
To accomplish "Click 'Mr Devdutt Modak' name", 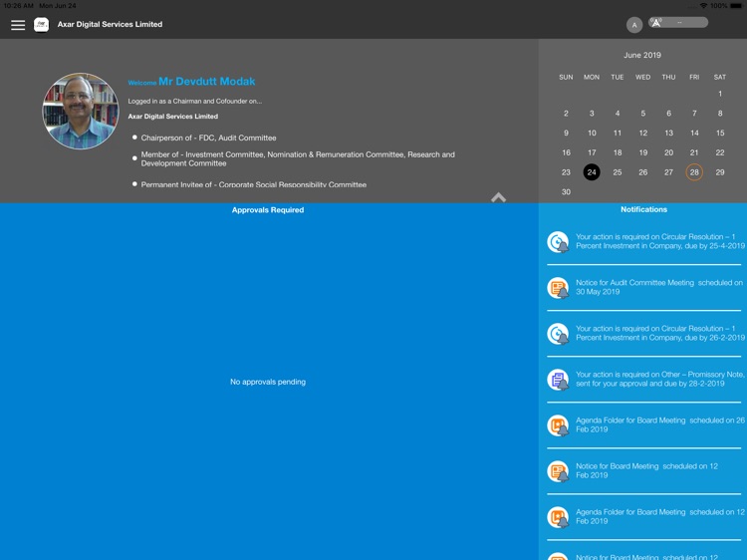I will pyautogui.click(x=207, y=82).
